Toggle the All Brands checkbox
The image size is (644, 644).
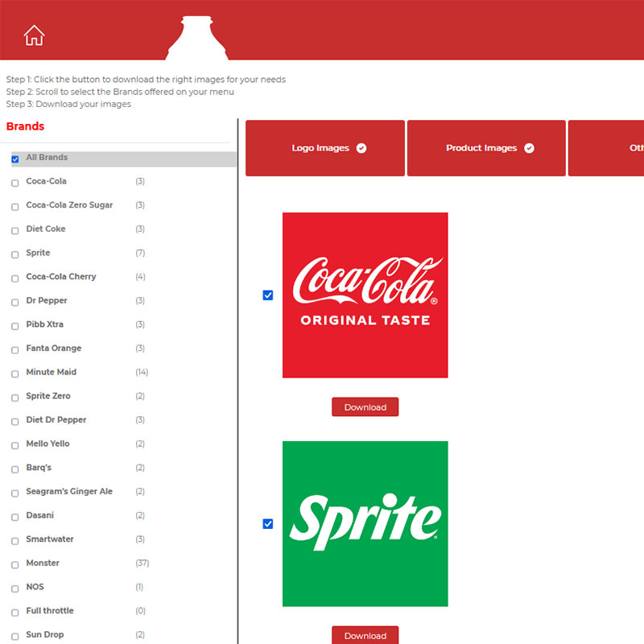pyautogui.click(x=15, y=159)
